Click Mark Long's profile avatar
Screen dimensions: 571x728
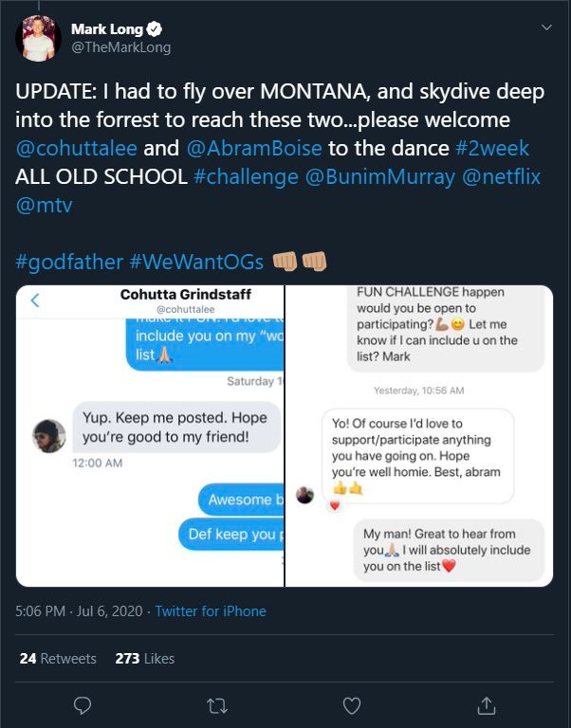click(39, 38)
